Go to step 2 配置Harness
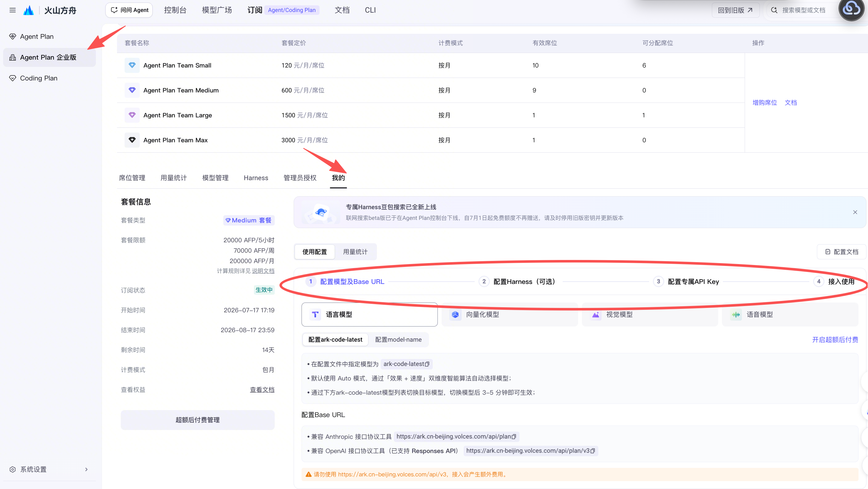 [517, 281]
